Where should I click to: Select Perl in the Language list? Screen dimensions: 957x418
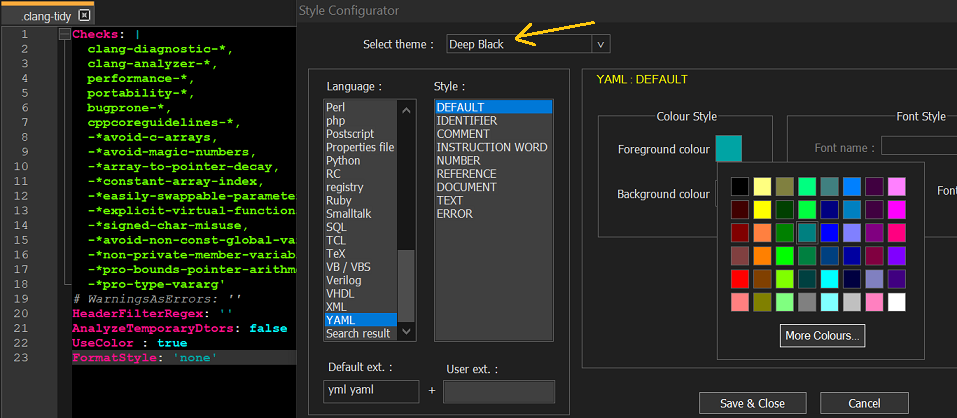point(360,107)
